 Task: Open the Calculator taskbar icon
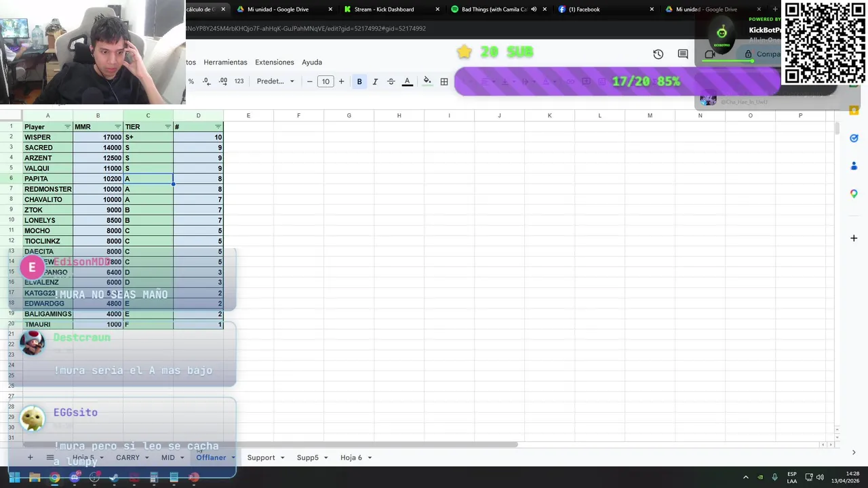click(x=154, y=478)
